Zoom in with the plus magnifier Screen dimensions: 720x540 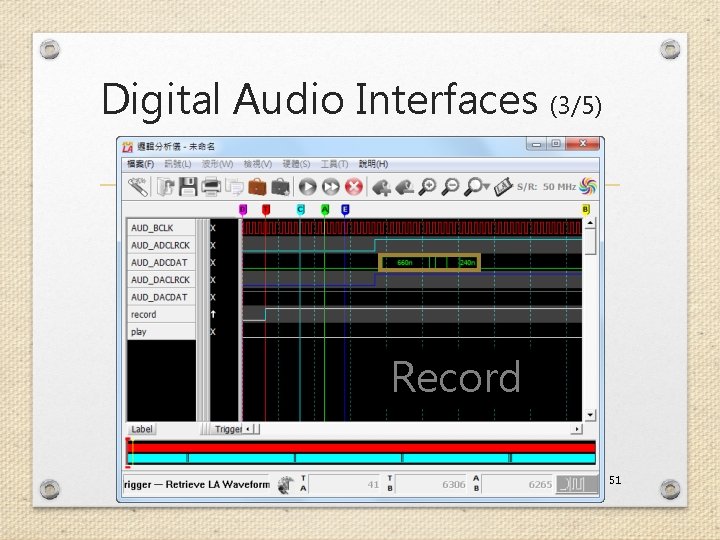pyautogui.click(x=428, y=187)
